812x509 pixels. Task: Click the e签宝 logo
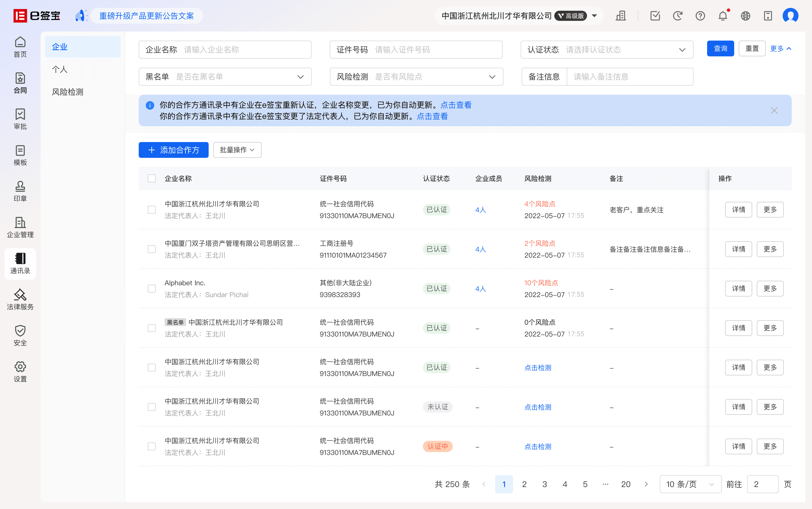coord(37,16)
